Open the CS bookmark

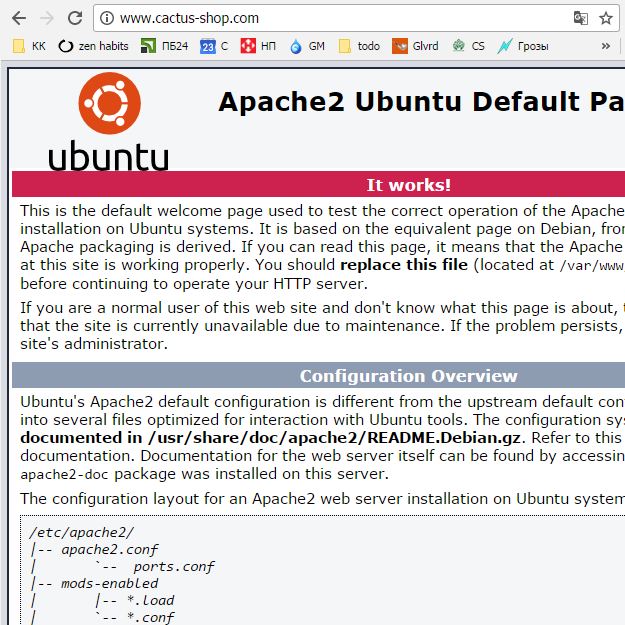coord(469,46)
